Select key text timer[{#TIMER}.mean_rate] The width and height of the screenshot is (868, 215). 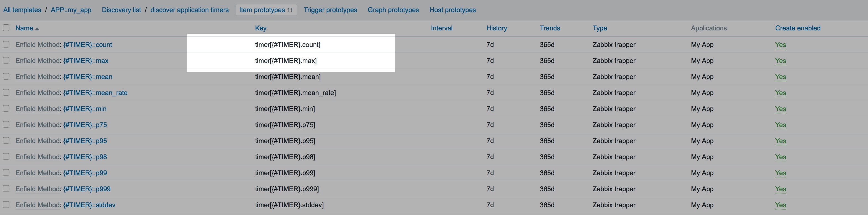[x=296, y=93]
